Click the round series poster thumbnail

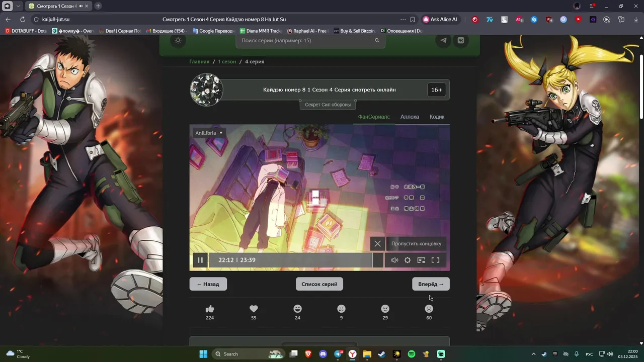click(x=206, y=90)
